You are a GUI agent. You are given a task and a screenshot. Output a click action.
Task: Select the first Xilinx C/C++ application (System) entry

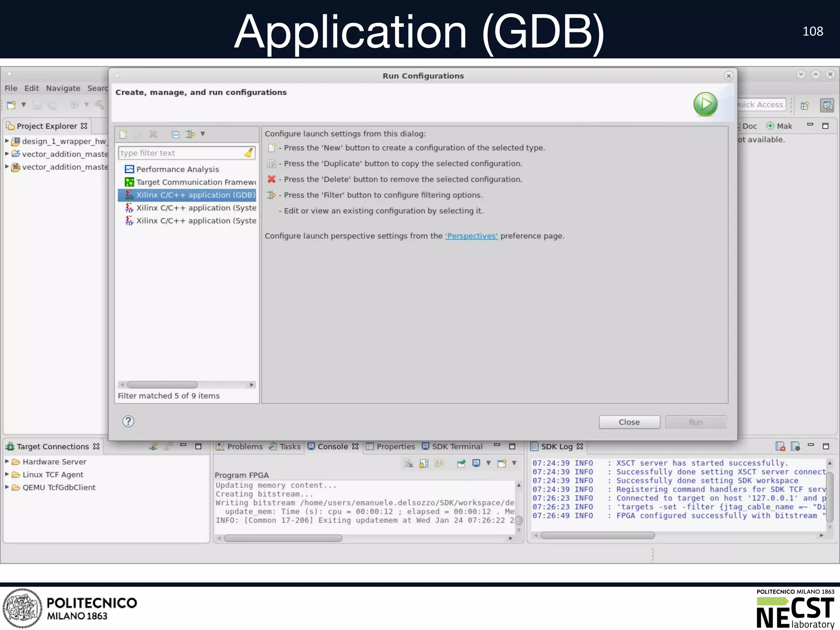[190, 208]
